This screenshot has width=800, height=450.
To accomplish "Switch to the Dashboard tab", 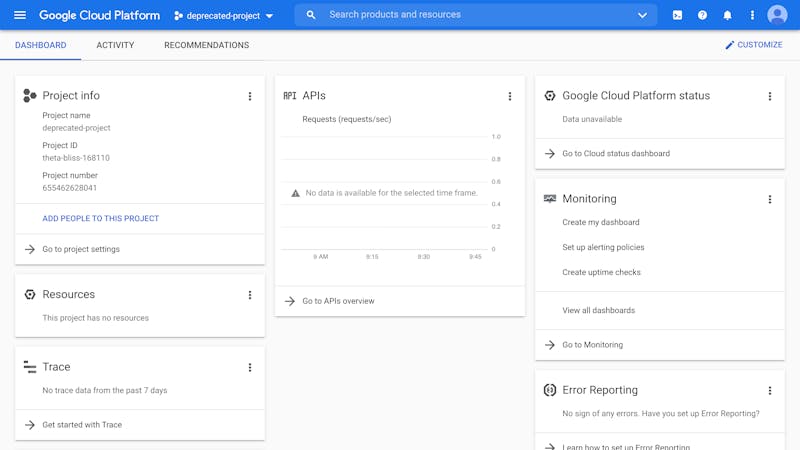I will tap(40, 45).
